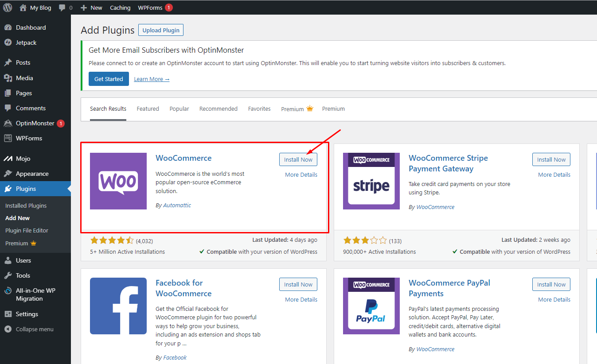Click the Plugins plug icon

pyautogui.click(x=8, y=189)
